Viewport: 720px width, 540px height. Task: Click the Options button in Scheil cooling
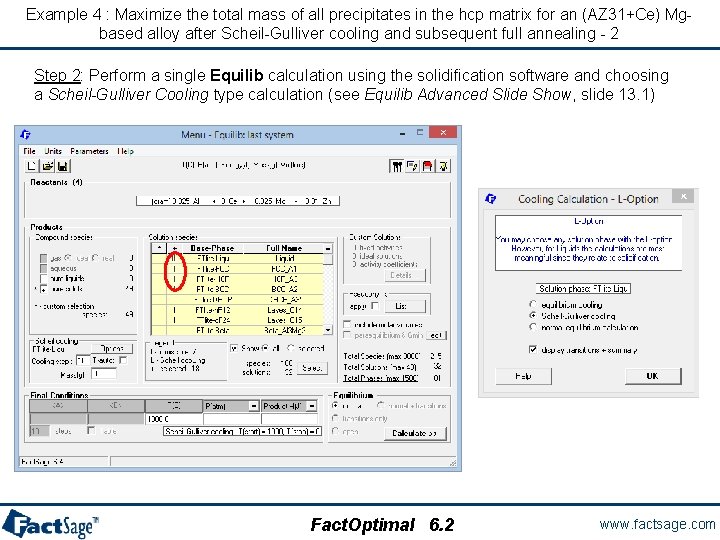pos(112,349)
